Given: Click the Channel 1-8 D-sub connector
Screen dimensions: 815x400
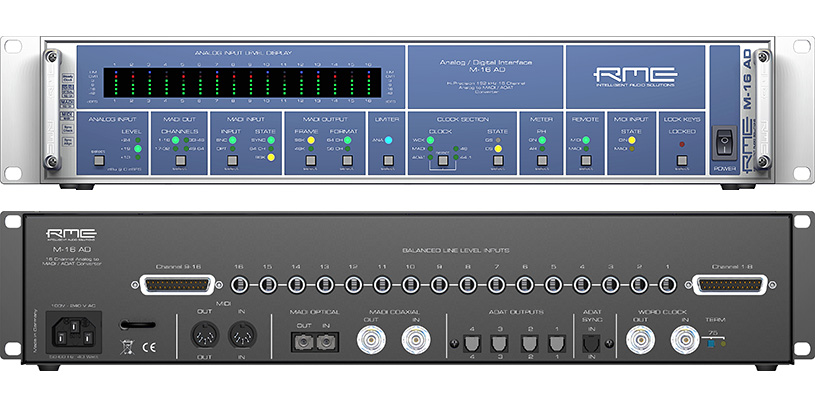Looking at the screenshot, I should coord(731,285).
